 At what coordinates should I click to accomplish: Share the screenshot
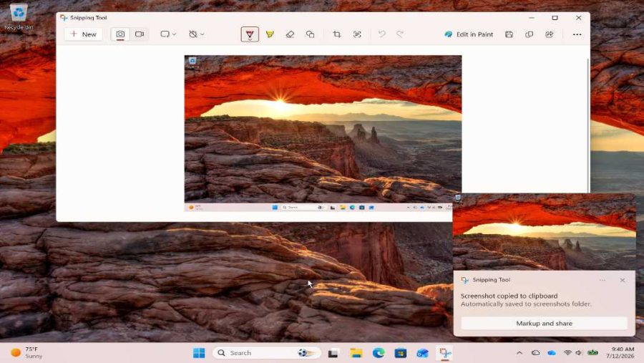tap(549, 34)
